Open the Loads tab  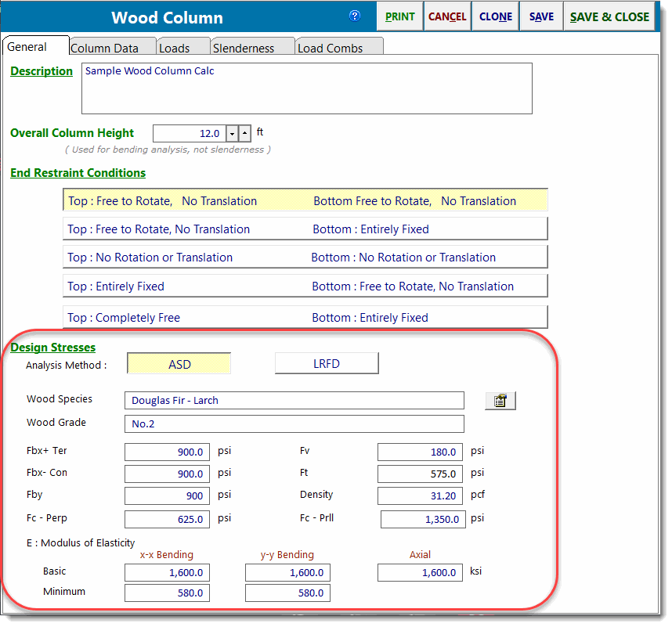tap(175, 48)
